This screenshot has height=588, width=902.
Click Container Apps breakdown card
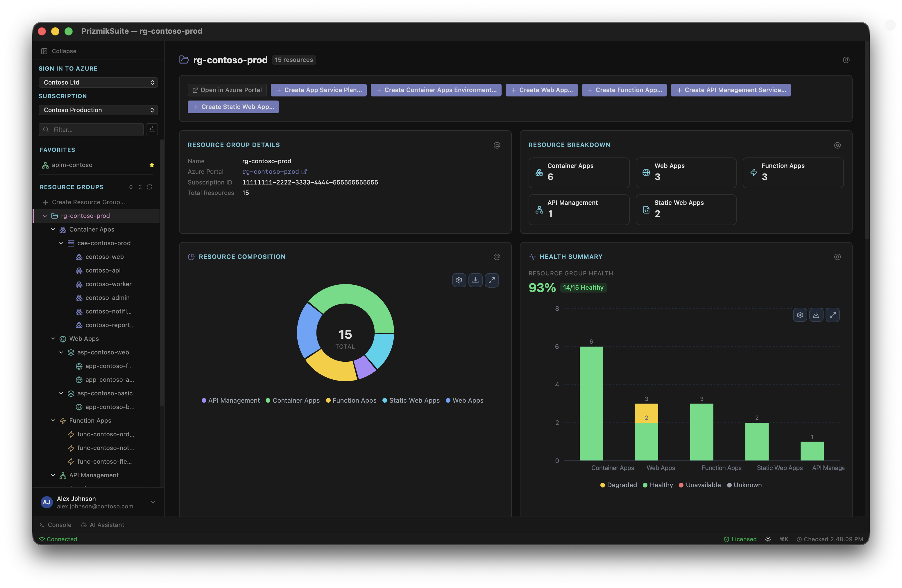[579, 173]
